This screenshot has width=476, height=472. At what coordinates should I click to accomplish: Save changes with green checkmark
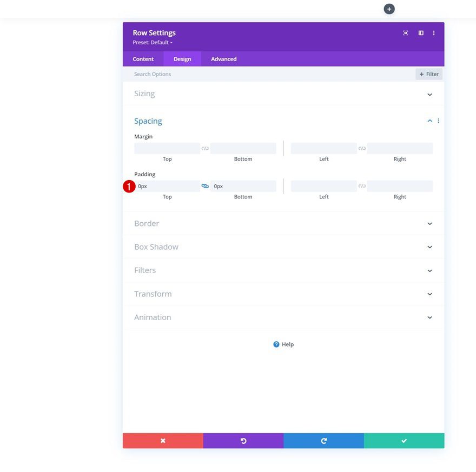[404, 441]
